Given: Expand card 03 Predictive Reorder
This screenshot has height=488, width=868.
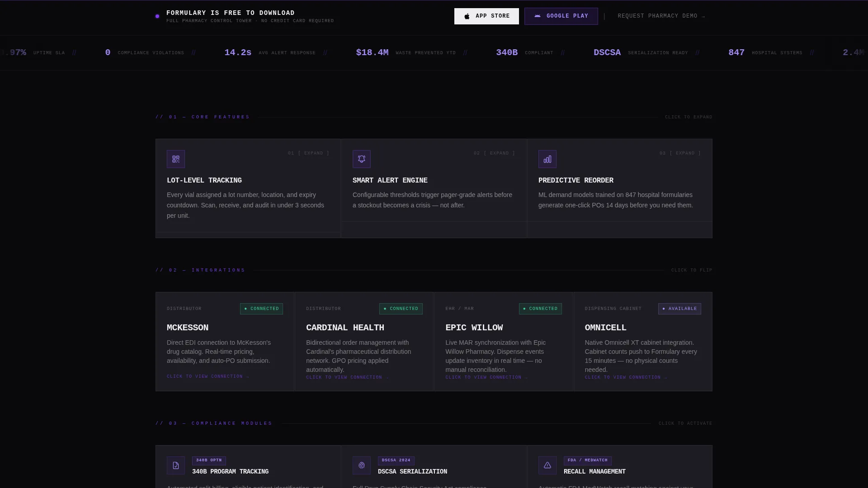Looking at the screenshot, I should (680, 153).
